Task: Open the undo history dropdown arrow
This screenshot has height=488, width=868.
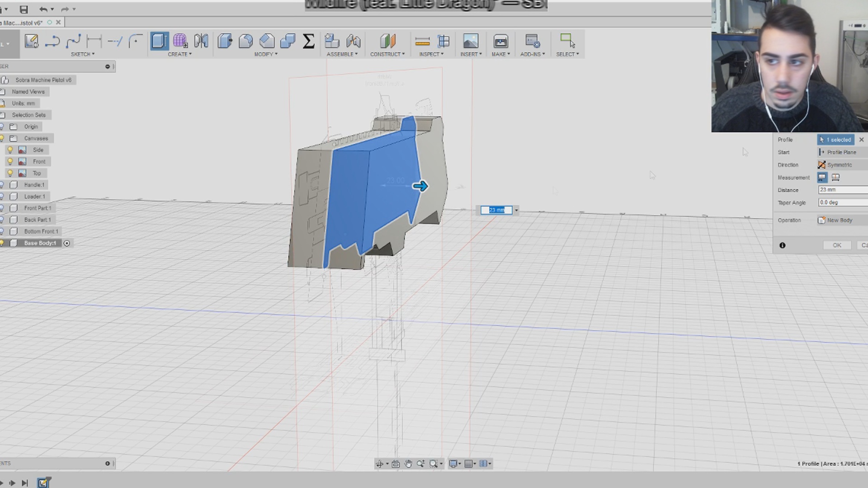Action: click(x=52, y=9)
